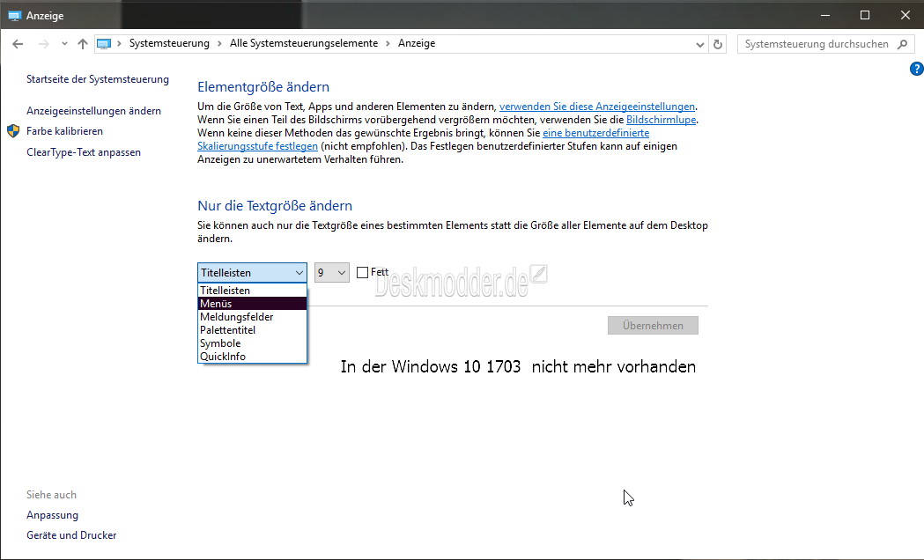The height and width of the screenshot is (560, 924).
Task: Follow the verwenden Sie diese Anzeigeeinstellungen link
Action: [x=597, y=107]
